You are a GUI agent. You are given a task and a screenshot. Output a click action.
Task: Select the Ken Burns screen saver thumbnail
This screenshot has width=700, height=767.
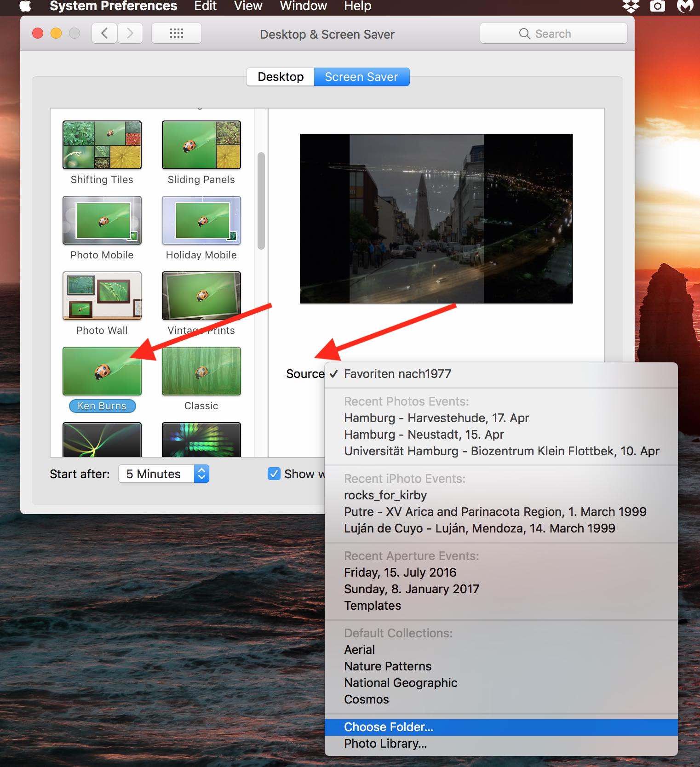[x=102, y=371]
